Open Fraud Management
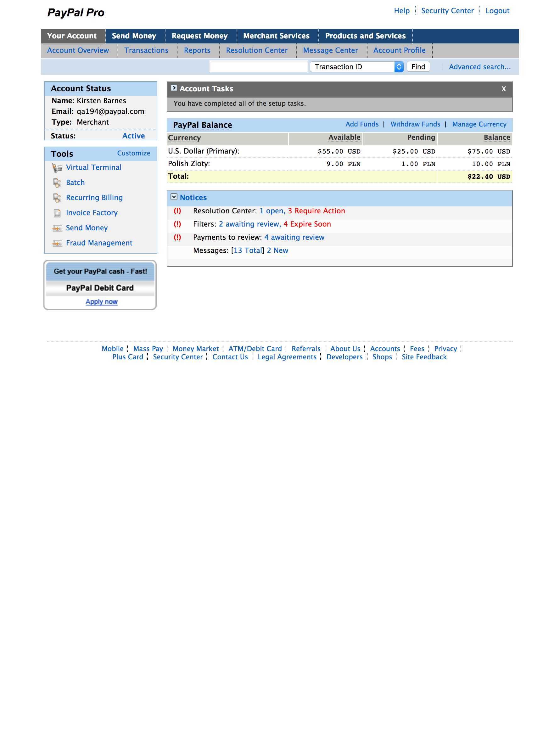Viewport: 560px width, 730px height. click(99, 243)
